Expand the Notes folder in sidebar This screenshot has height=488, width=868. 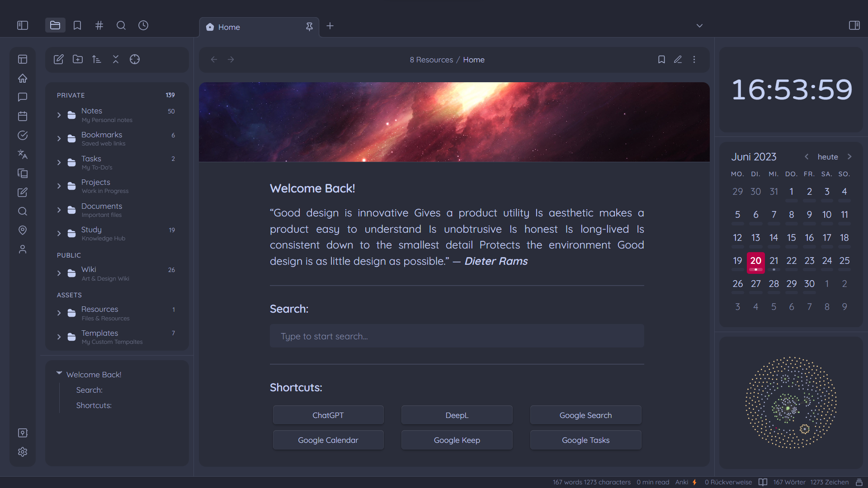(x=59, y=114)
